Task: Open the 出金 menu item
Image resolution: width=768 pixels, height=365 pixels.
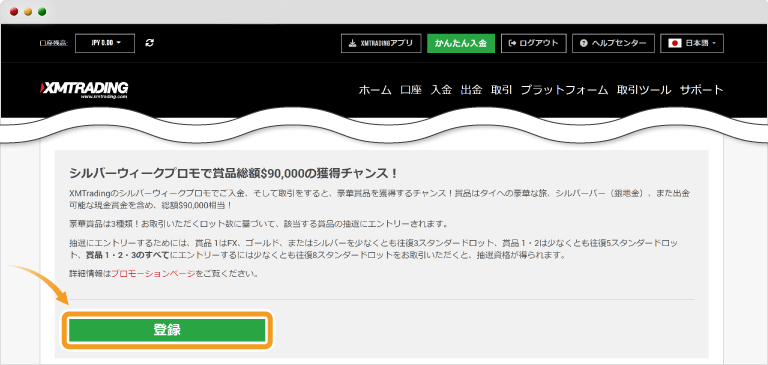Action: point(471,90)
